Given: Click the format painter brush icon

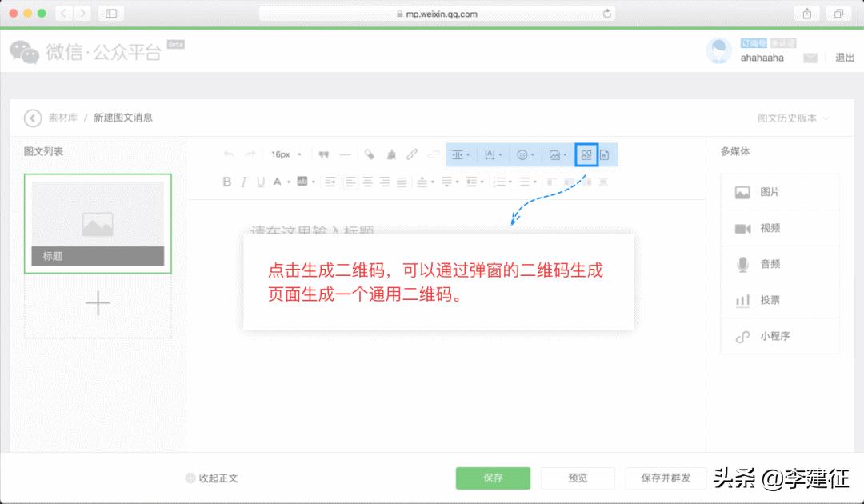Looking at the screenshot, I should click(390, 154).
